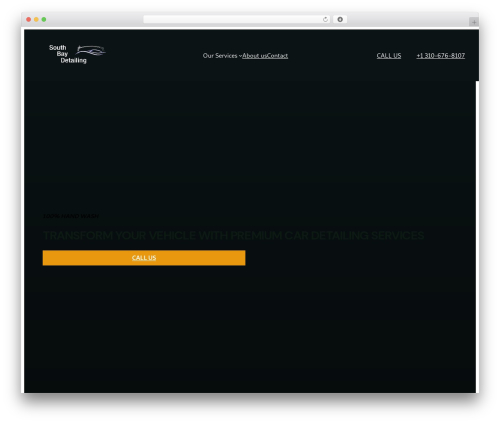This screenshot has width=500, height=423.
Task: Select the 100% HAND WASH text
Action: click(71, 216)
